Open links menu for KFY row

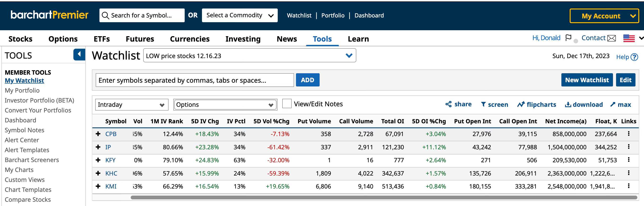pos(629,160)
